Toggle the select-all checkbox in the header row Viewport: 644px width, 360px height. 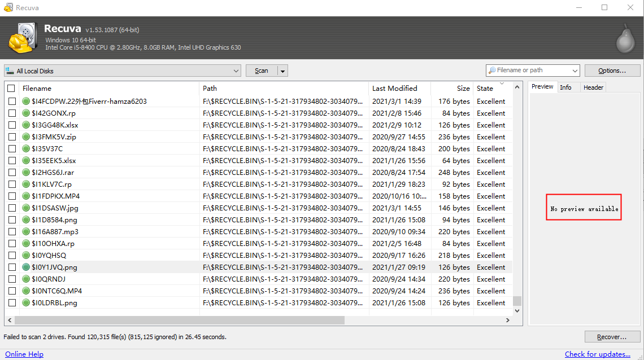coord(12,89)
